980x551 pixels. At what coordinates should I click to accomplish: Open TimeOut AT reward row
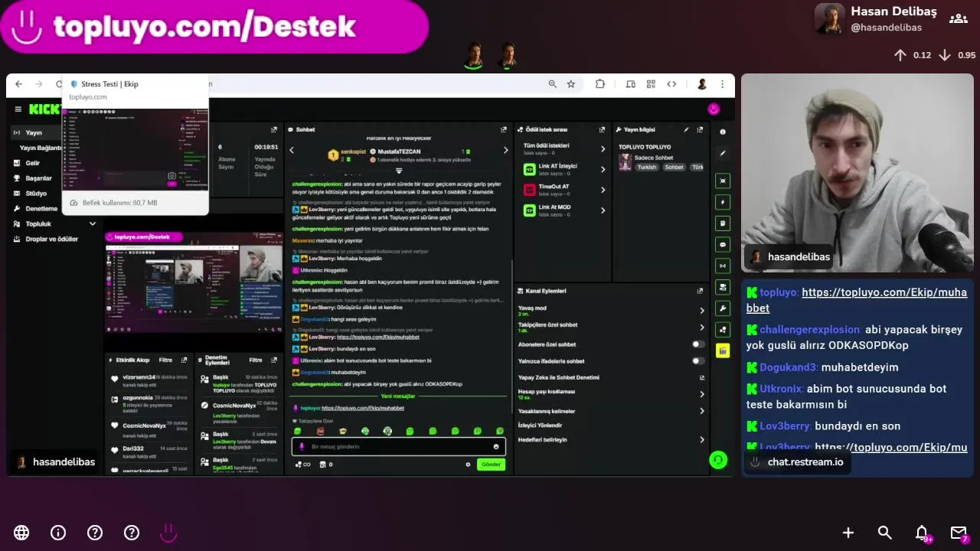pos(565,190)
